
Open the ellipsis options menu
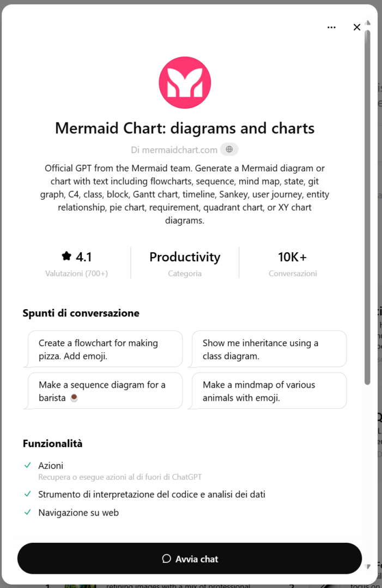click(x=331, y=27)
